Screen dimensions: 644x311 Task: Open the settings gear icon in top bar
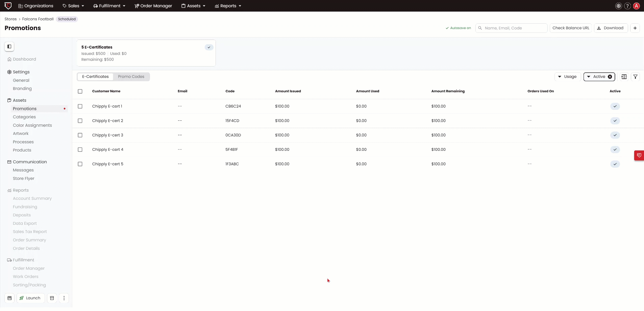(618, 6)
